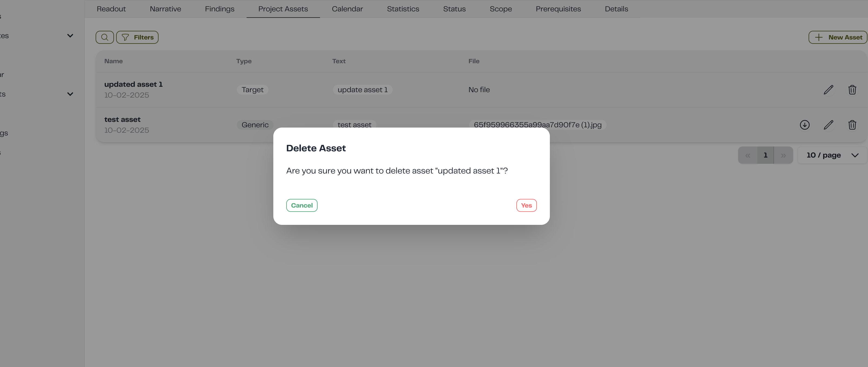Open the Prerequisites tab
868x367 pixels.
pos(558,9)
